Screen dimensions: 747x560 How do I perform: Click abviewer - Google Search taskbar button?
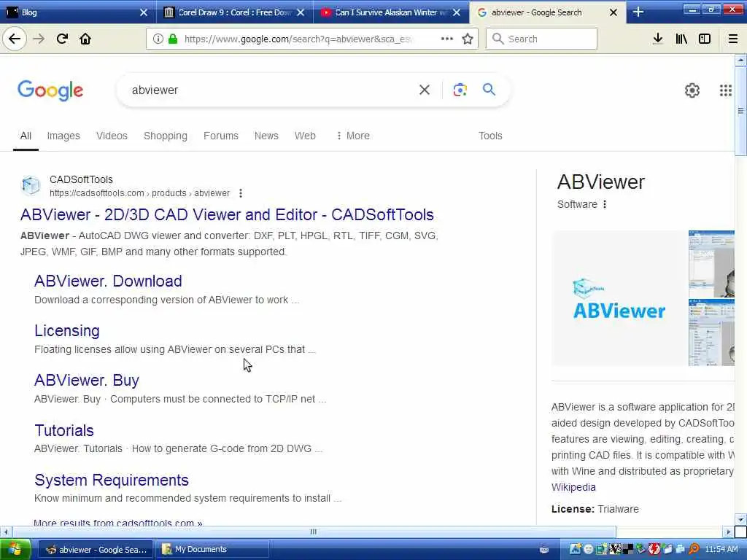tap(96, 550)
